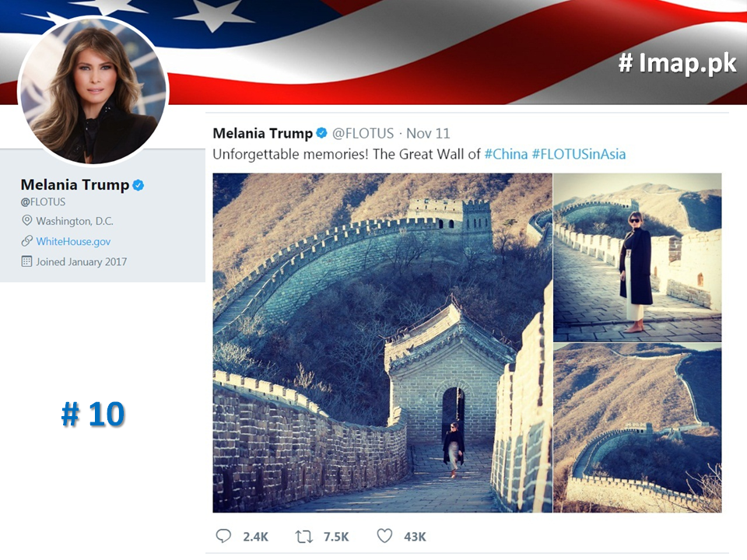Open the Nov 11 tweet timestamp

click(x=428, y=133)
